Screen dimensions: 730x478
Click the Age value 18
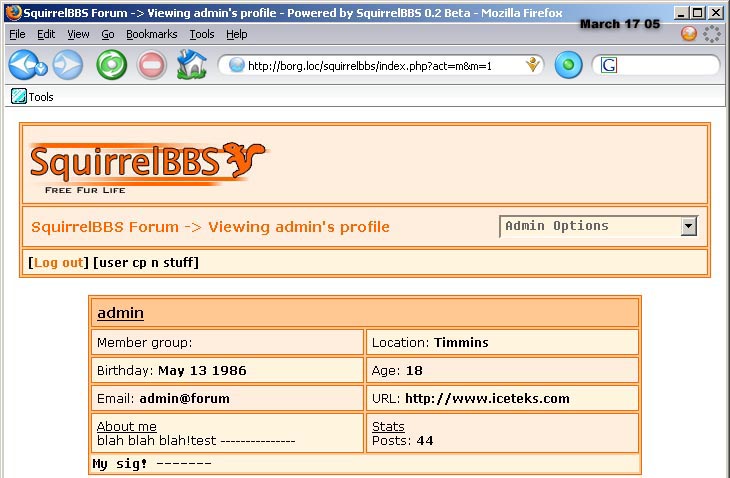click(414, 370)
